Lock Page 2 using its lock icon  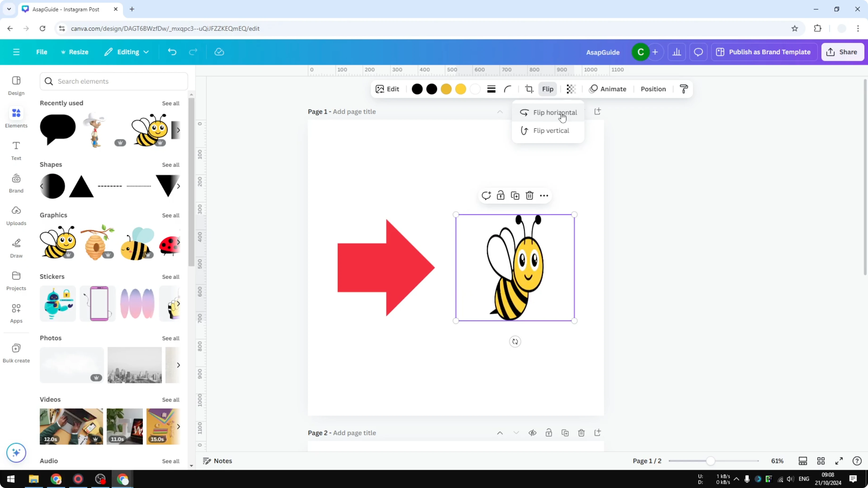point(549,433)
